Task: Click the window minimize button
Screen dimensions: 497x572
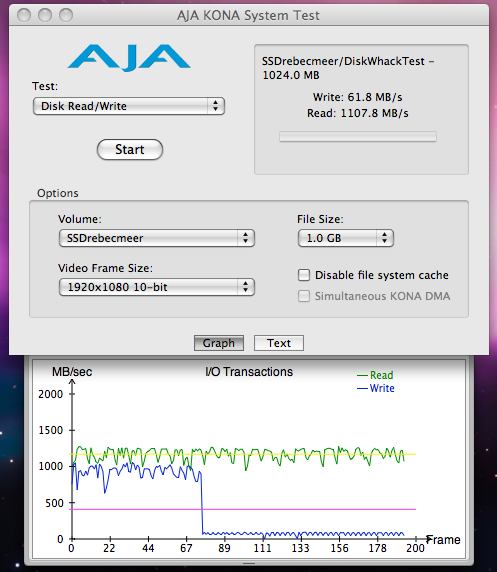Action: point(45,15)
